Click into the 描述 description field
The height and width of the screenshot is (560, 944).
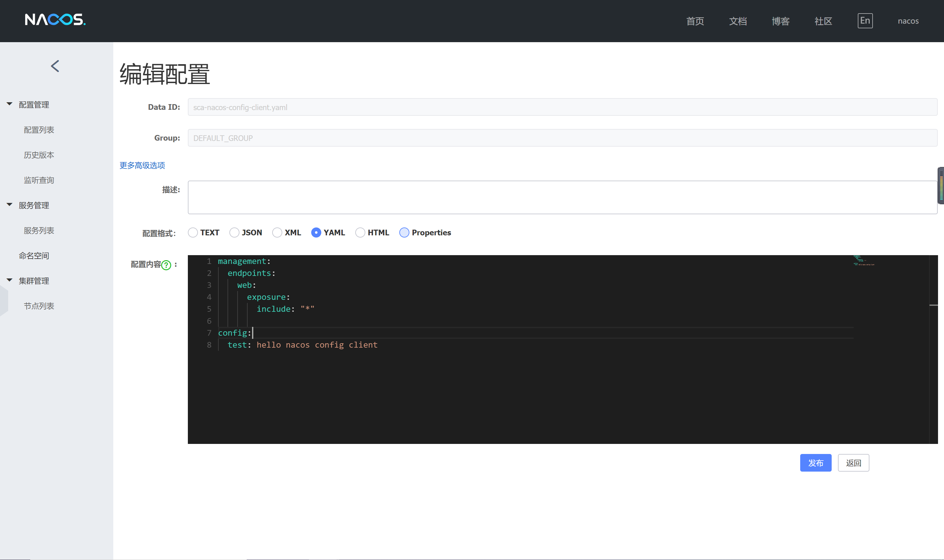(562, 197)
